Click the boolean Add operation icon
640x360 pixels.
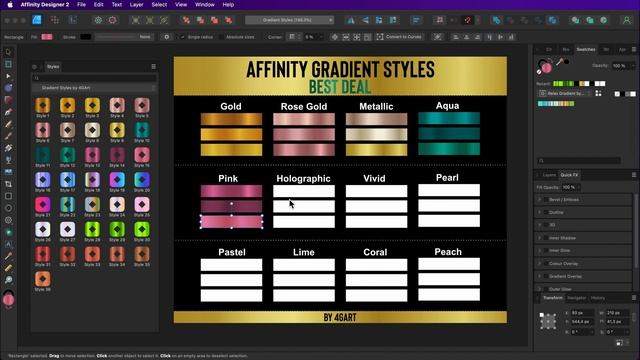[x=496, y=20]
